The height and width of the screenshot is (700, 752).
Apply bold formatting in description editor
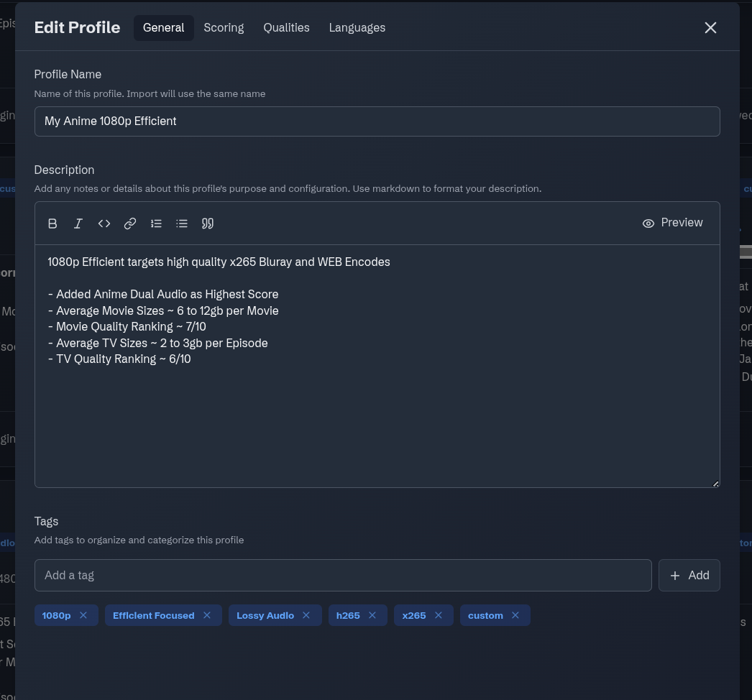[52, 224]
